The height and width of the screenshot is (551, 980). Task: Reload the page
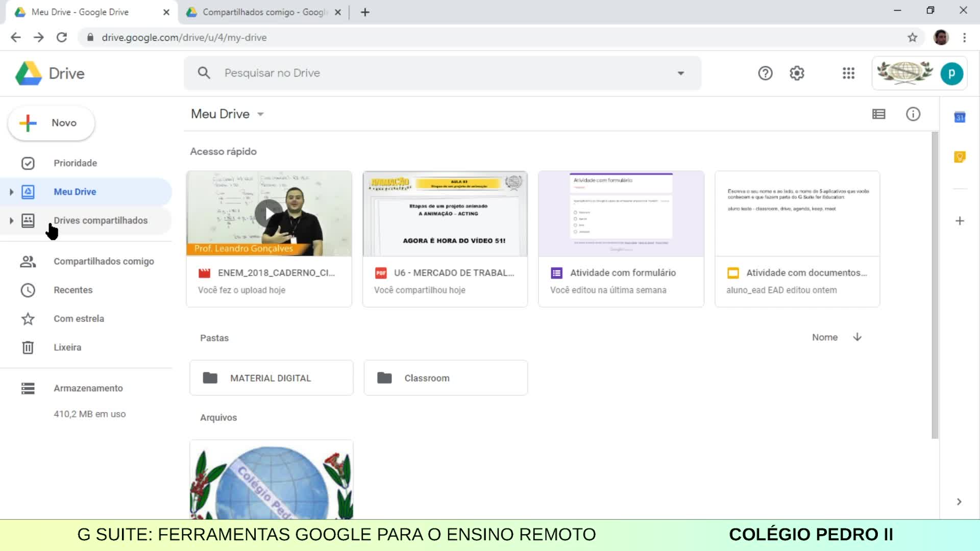(62, 37)
